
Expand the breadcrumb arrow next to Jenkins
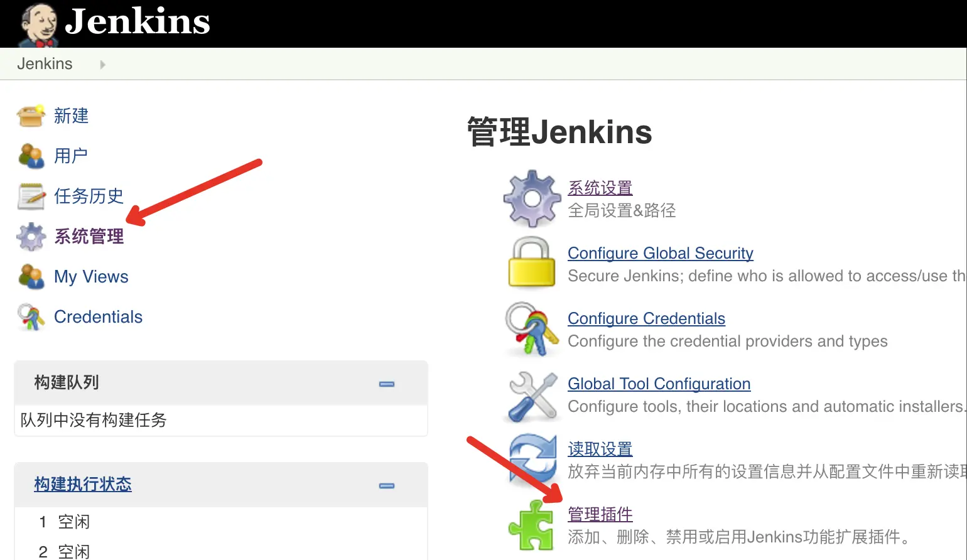(x=102, y=64)
